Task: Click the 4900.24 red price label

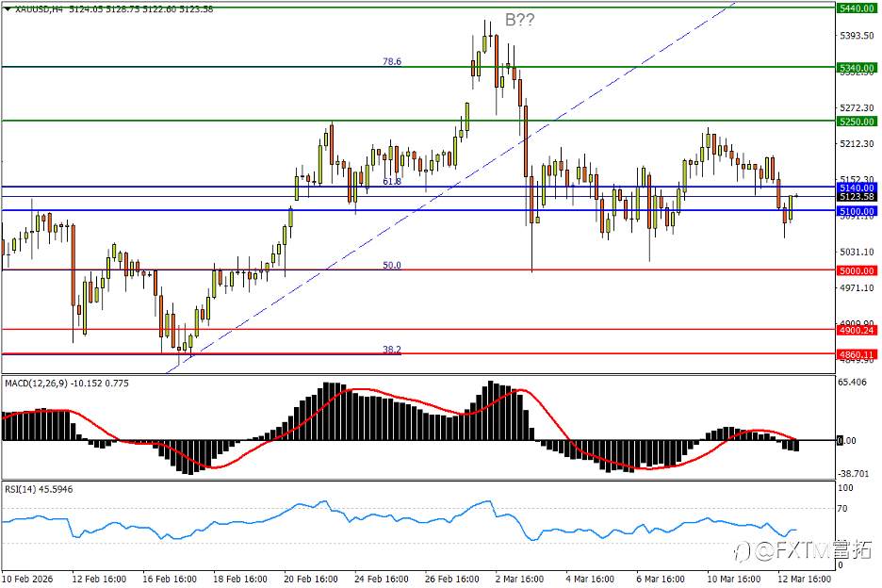Action: (x=857, y=331)
